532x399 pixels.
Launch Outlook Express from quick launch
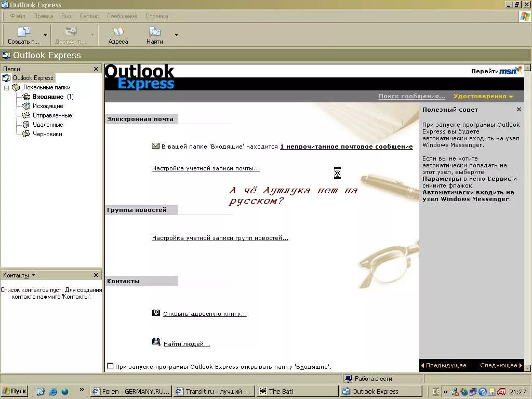click(41, 391)
